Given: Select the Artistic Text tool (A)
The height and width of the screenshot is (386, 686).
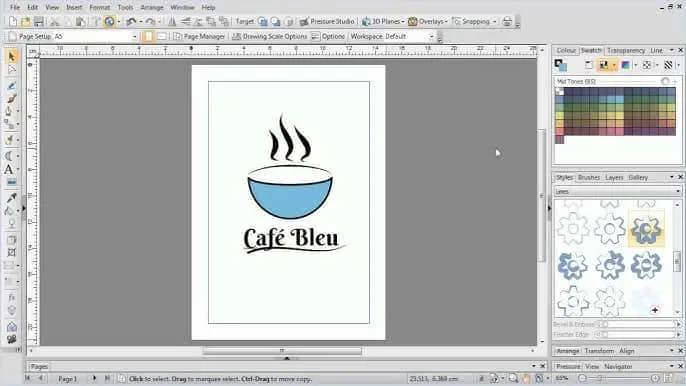Looking at the screenshot, I should pyautogui.click(x=9, y=169).
